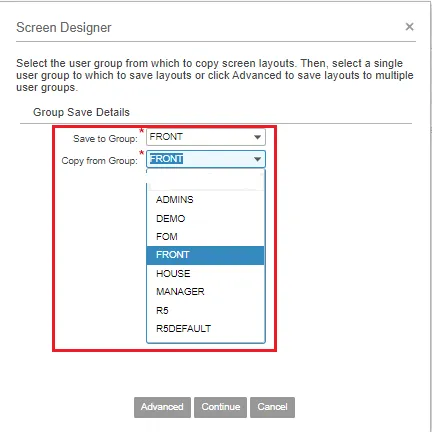
Task: Cancel the Screen Designer dialog
Action: coord(272,407)
